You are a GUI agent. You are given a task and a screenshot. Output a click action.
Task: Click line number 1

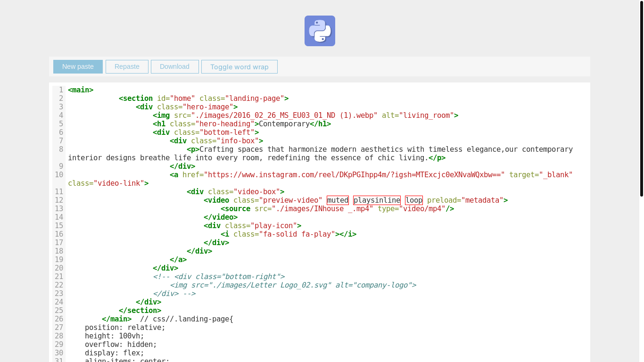coord(61,90)
